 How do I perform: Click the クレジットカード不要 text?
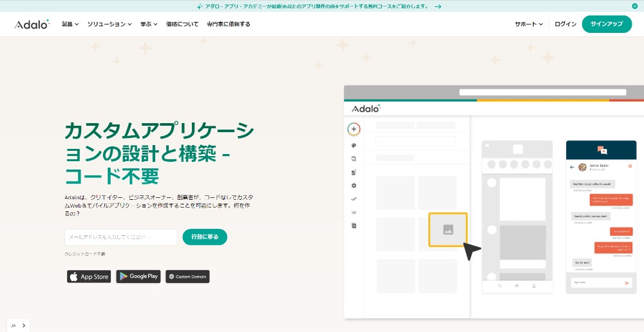coord(85,254)
